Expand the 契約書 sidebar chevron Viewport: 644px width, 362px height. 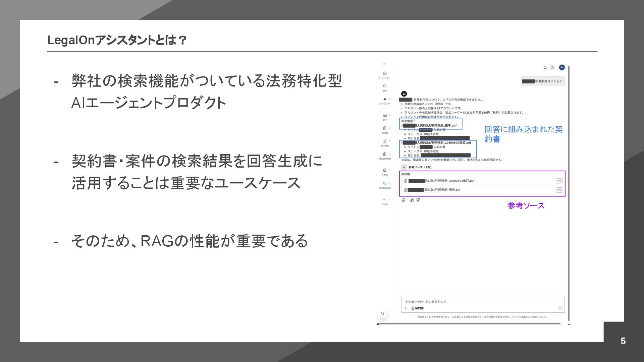coord(390,128)
